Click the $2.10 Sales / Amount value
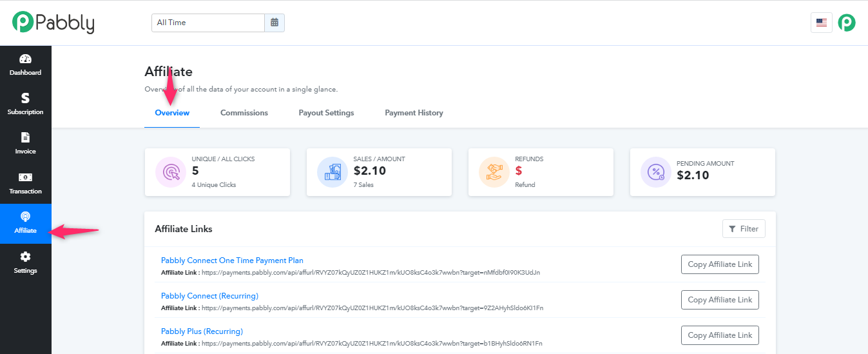This screenshot has width=868, height=354. click(x=371, y=171)
